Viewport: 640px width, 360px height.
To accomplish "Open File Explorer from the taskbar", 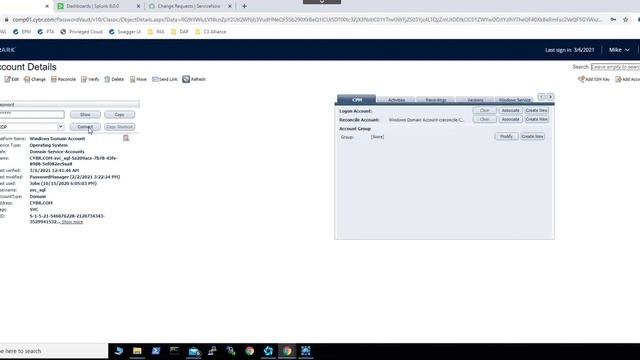I will coord(137,351).
